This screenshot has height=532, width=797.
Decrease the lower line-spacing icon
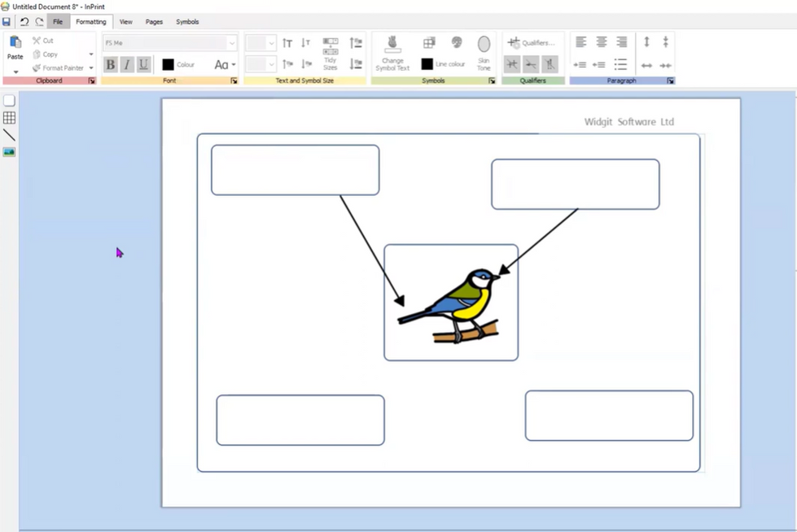pos(356,64)
